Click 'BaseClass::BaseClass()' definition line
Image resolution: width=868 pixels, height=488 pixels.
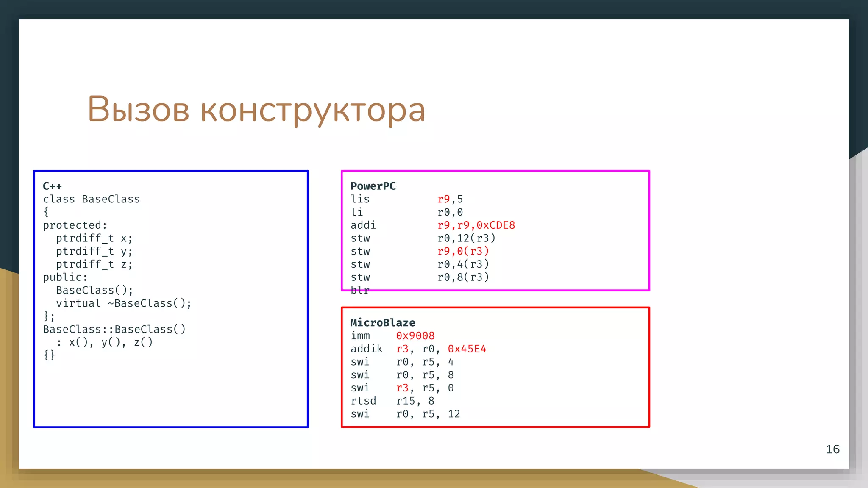(114, 329)
